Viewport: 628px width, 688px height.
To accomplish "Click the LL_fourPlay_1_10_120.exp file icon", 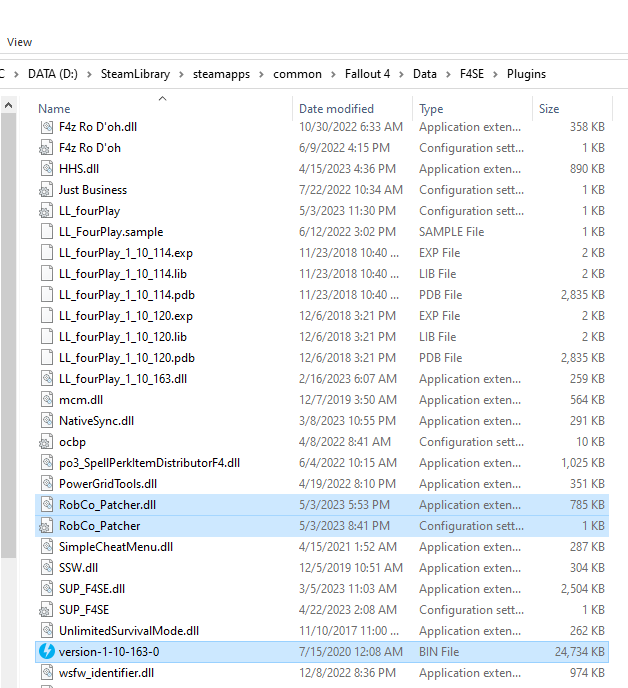I will [47, 316].
